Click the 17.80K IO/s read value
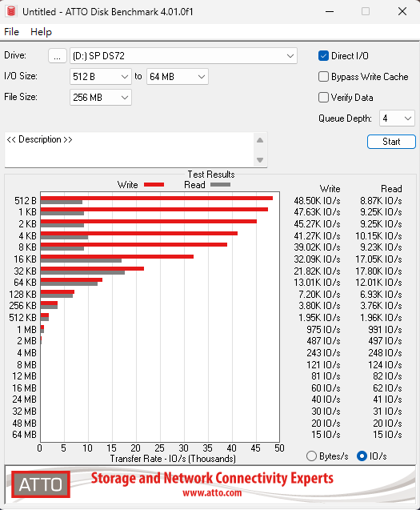The width and height of the screenshot is (420, 510). pos(378,271)
